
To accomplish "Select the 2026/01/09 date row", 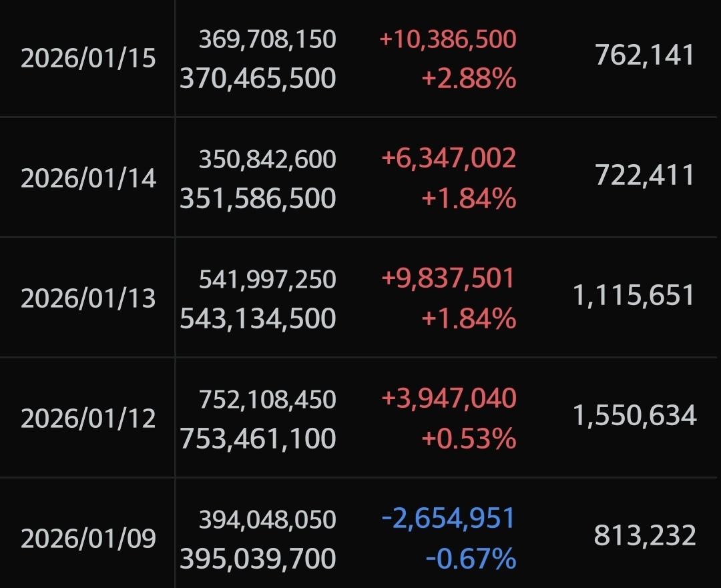I will pyautogui.click(x=88, y=538).
